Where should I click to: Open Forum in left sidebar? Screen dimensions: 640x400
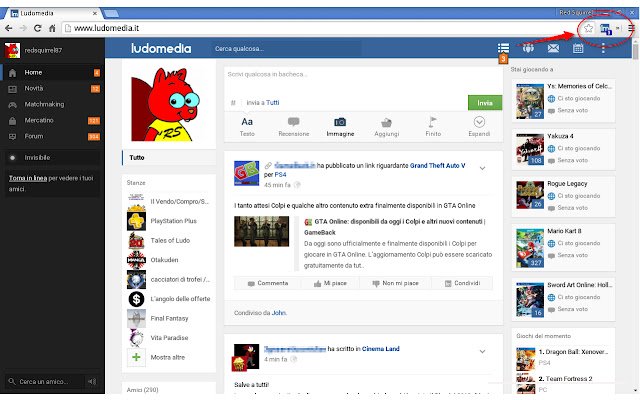coord(52,136)
